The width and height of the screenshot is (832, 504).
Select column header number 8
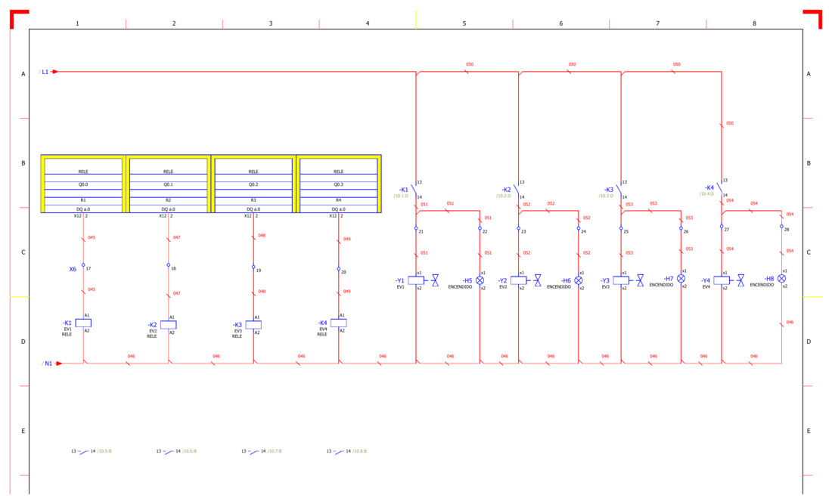pyautogui.click(x=755, y=23)
